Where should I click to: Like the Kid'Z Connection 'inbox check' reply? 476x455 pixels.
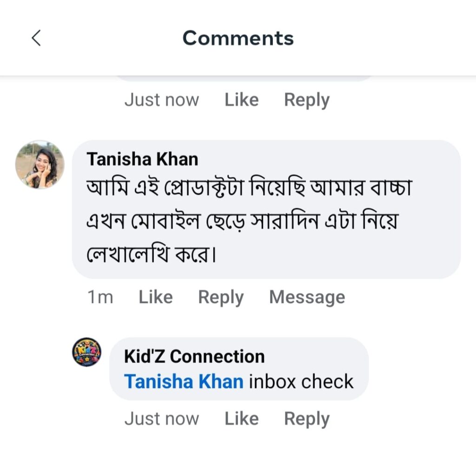(242, 419)
